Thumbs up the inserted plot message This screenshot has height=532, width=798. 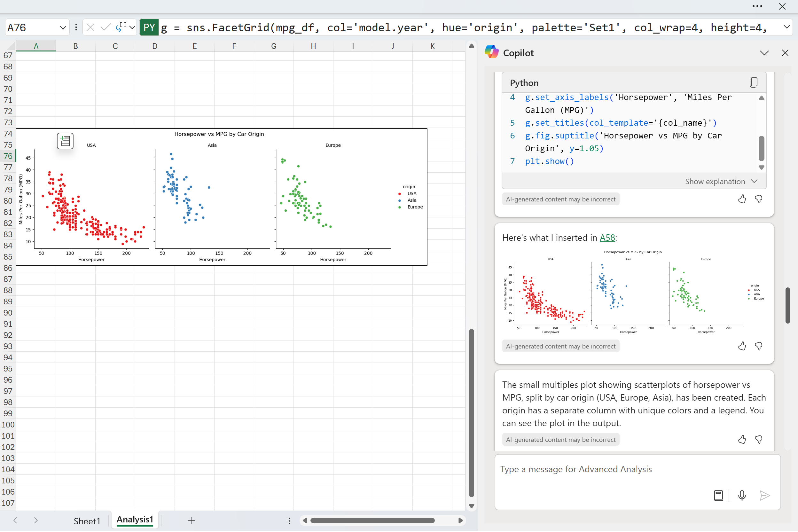[x=742, y=346]
